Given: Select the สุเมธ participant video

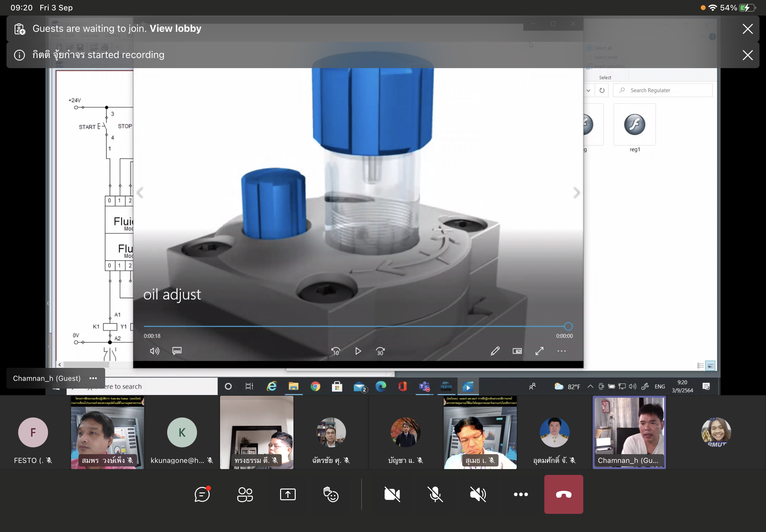Looking at the screenshot, I should (x=480, y=432).
